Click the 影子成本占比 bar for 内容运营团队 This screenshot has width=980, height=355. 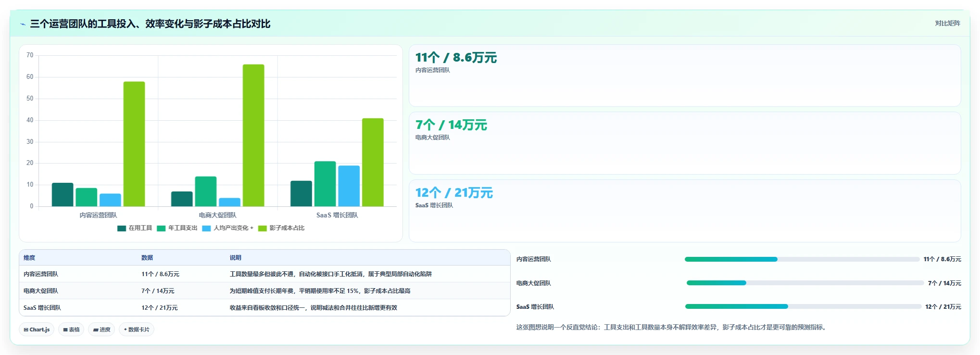pyautogui.click(x=134, y=144)
